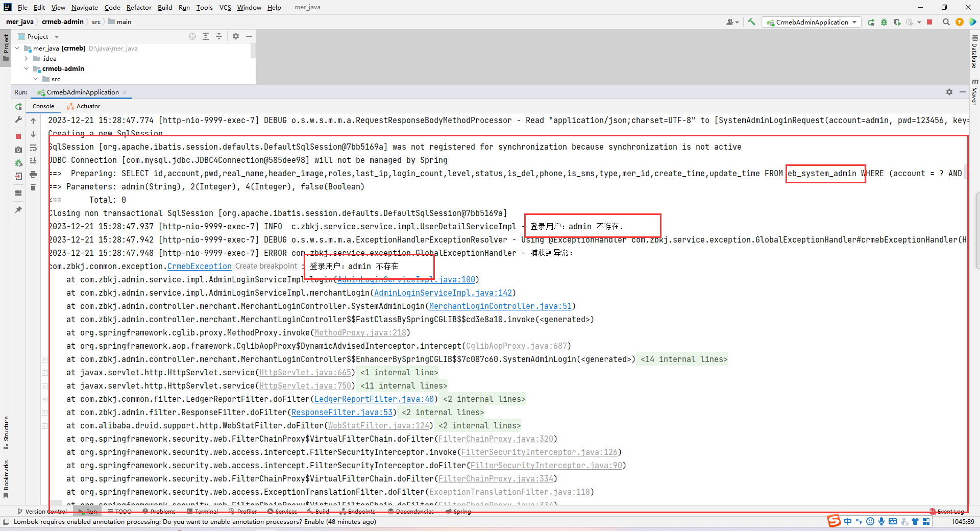The image size is (980, 531).
Task: Toggle soft-wrap in console output
Action: (33, 148)
